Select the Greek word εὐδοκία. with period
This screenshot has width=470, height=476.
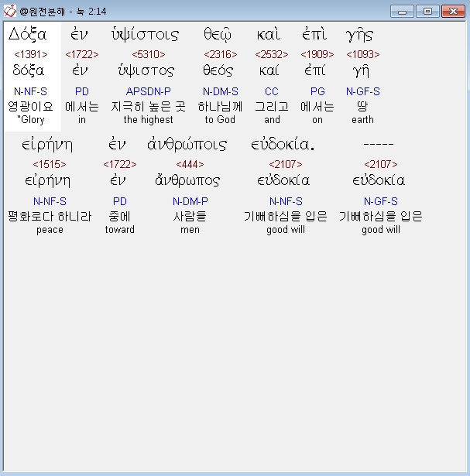pyautogui.click(x=283, y=145)
